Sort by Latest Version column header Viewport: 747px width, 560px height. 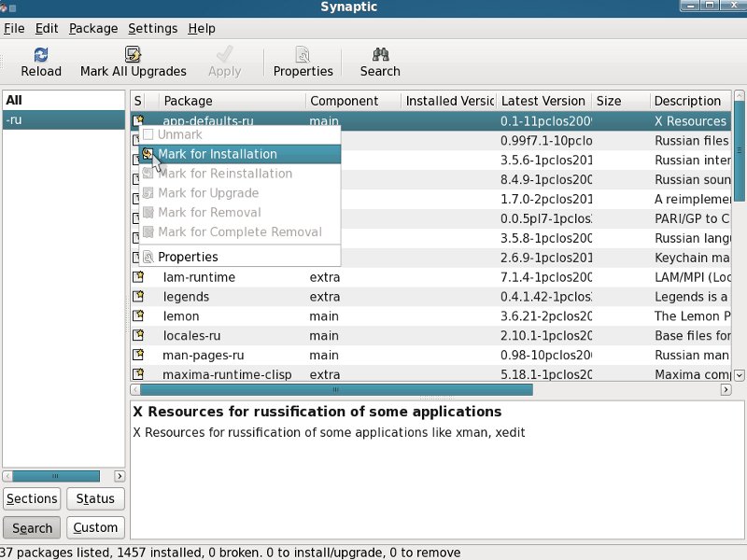[x=543, y=101]
